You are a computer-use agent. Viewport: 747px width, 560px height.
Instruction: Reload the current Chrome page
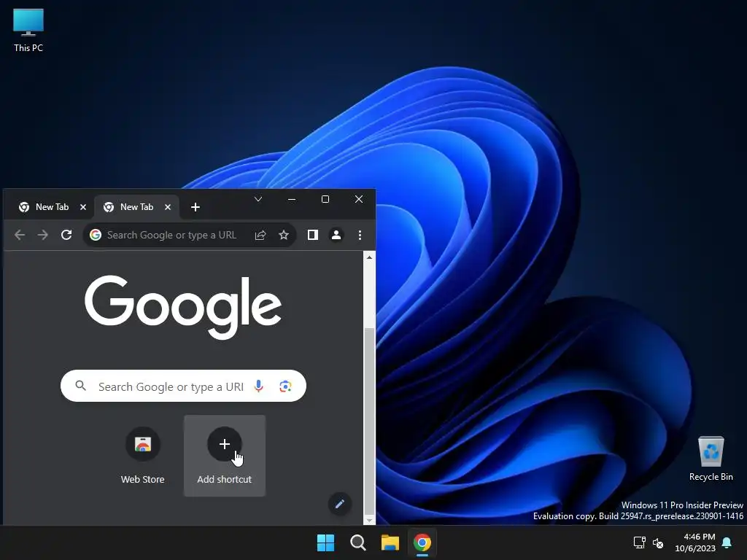tap(66, 235)
